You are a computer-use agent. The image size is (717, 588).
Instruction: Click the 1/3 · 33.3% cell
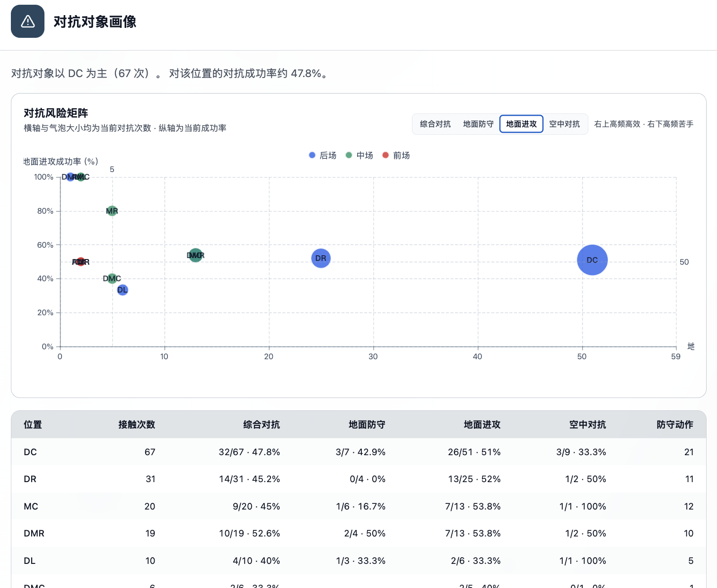point(361,561)
